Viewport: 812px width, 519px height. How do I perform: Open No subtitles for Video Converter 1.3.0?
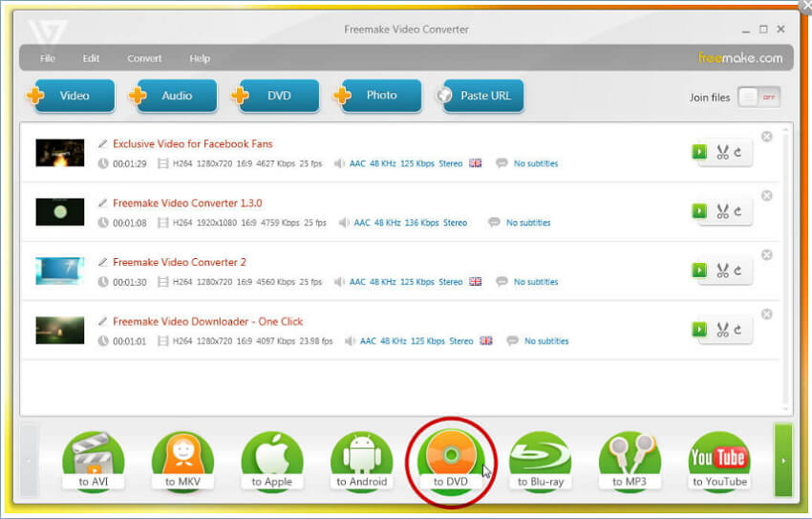[528, 223]
